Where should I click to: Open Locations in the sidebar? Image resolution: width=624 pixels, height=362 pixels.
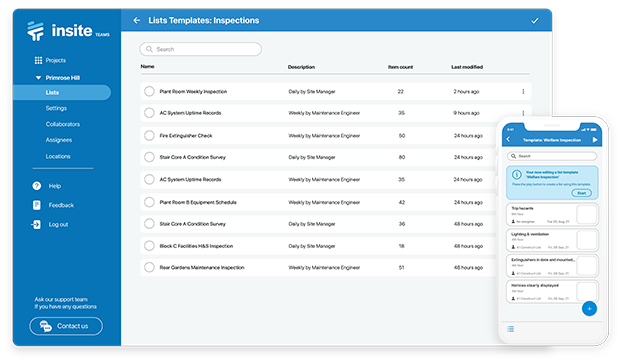pos(58,156)
